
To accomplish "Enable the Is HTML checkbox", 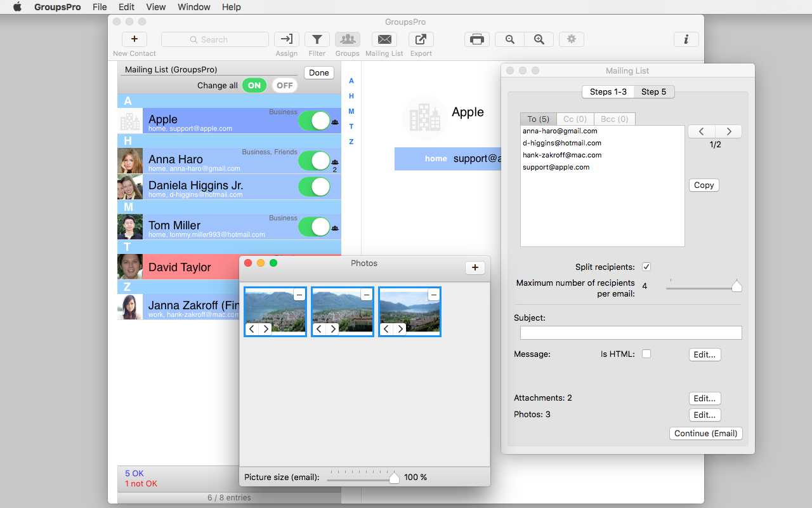I will tap(646, 354).
